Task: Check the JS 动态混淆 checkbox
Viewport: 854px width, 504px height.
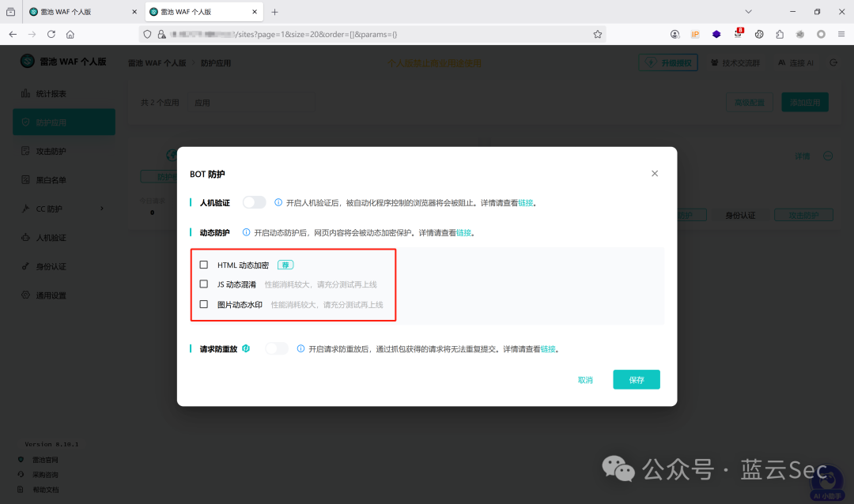Action: [204, 284]
